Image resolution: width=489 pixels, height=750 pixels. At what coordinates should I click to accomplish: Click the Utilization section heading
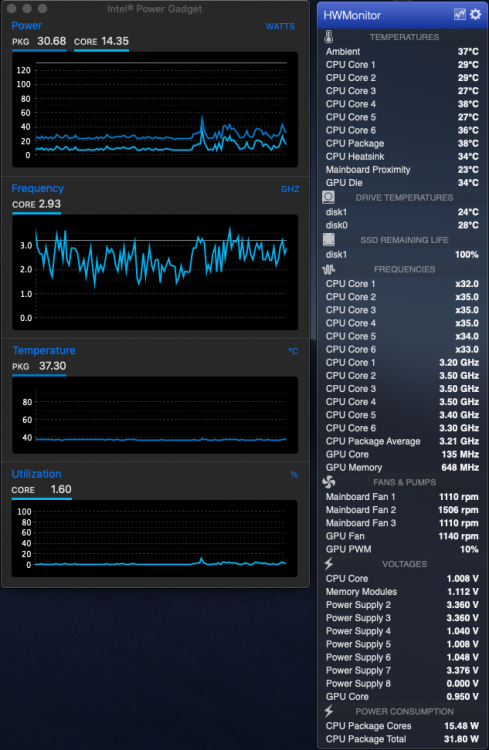point(36,474)
